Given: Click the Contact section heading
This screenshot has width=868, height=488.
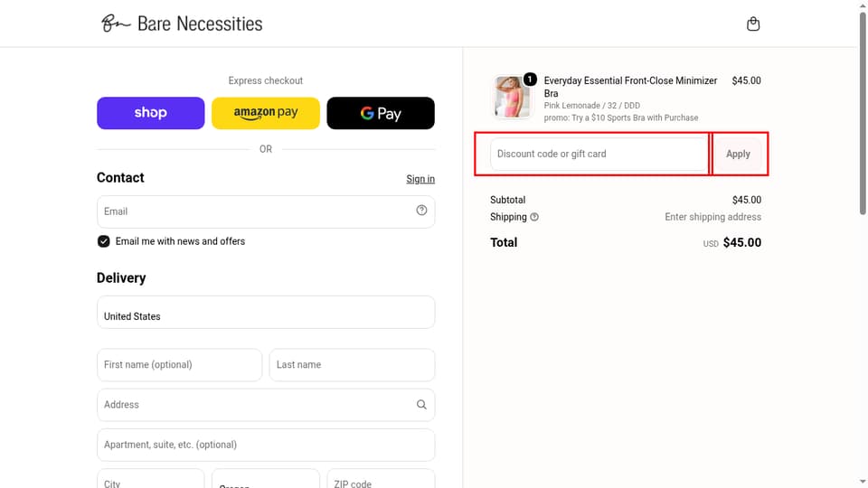Looking at the screenshot, I should (120, 178).
